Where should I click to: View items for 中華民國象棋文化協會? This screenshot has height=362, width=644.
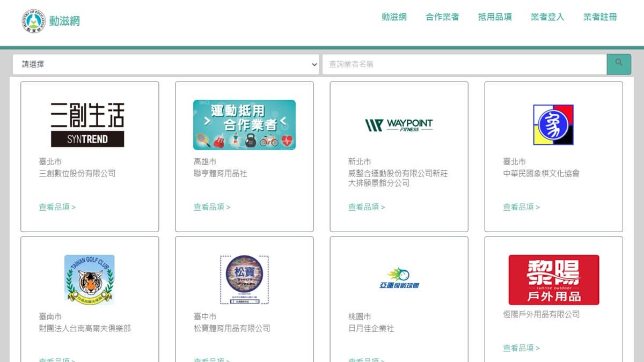521,207
